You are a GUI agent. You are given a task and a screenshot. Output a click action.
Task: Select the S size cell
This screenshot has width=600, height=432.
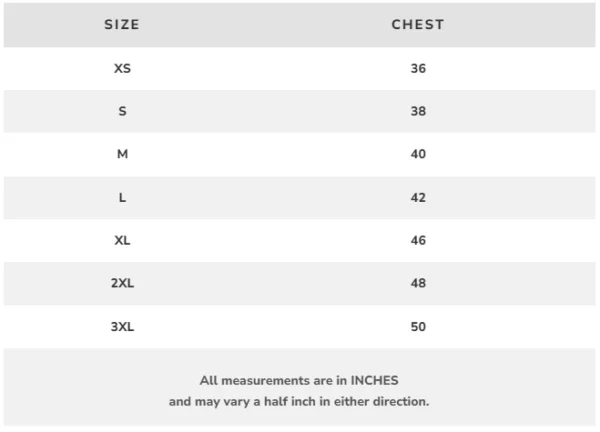pos(122,111)
